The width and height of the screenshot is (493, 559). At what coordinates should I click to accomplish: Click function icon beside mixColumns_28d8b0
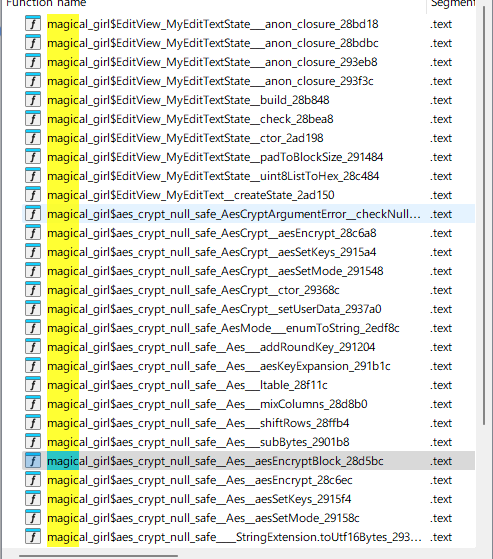click(x=33, y=404)
